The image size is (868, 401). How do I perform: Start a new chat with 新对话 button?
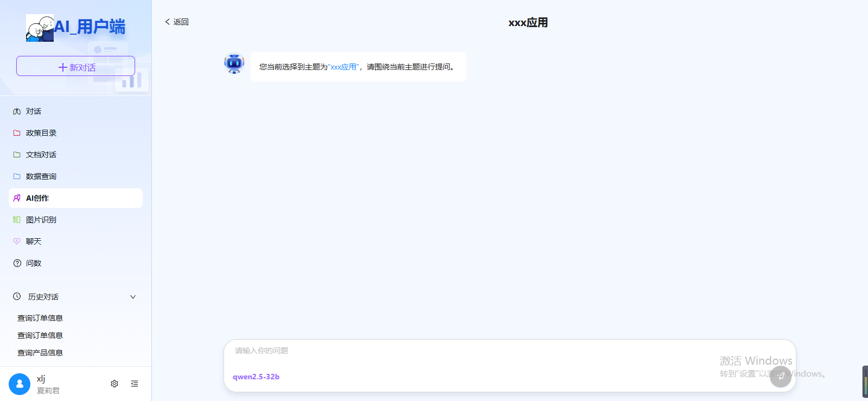(x=75, y=66)
